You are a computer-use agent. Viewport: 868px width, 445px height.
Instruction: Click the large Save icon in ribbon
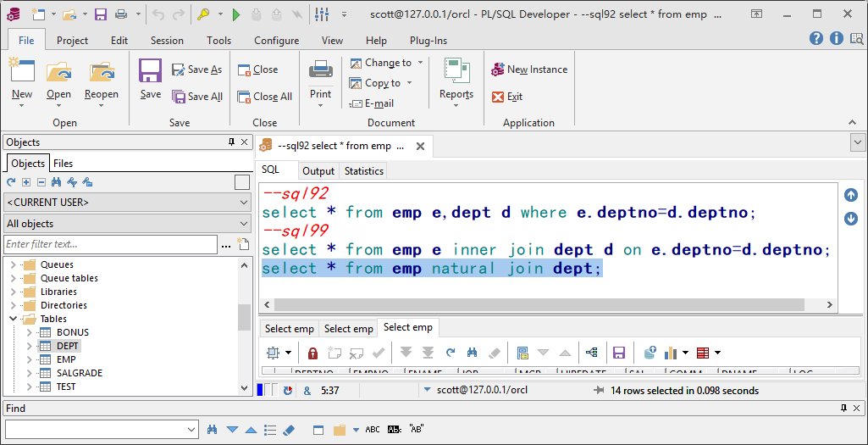coord(150,71)
